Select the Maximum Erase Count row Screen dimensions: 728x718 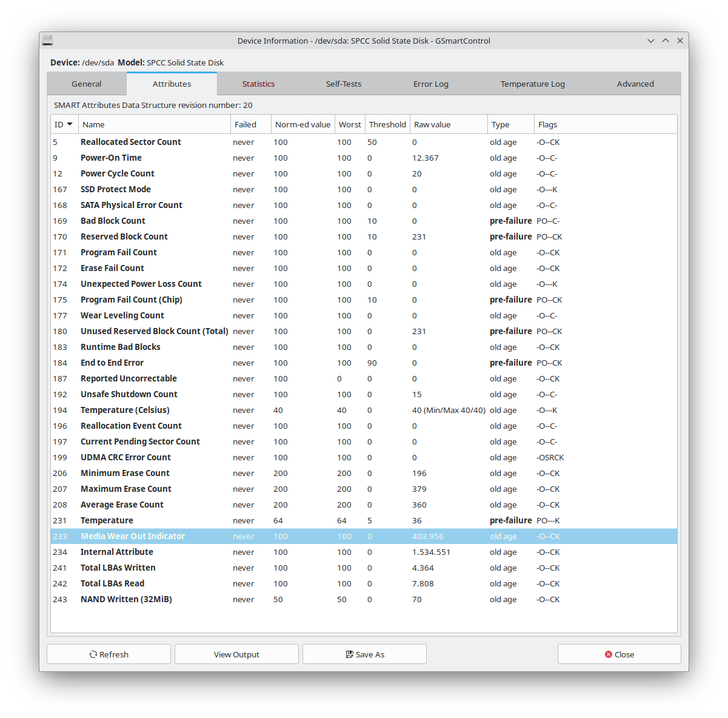tap(364, 489)
